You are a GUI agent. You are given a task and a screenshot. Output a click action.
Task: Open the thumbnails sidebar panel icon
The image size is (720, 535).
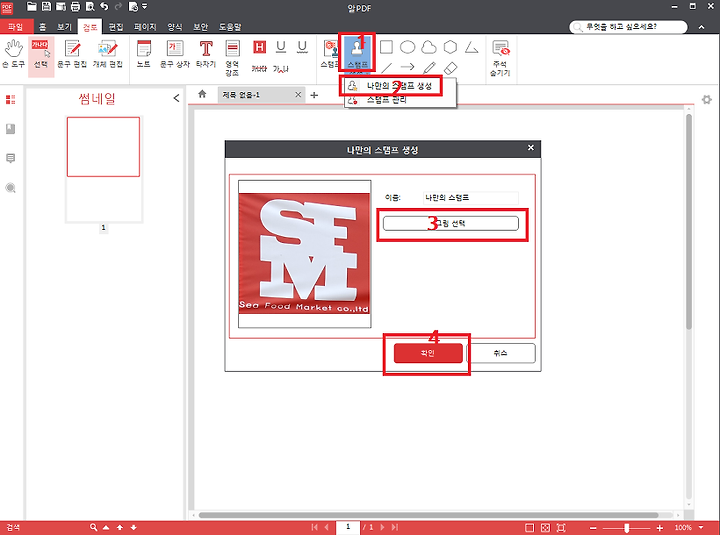(x=11, y=100)
